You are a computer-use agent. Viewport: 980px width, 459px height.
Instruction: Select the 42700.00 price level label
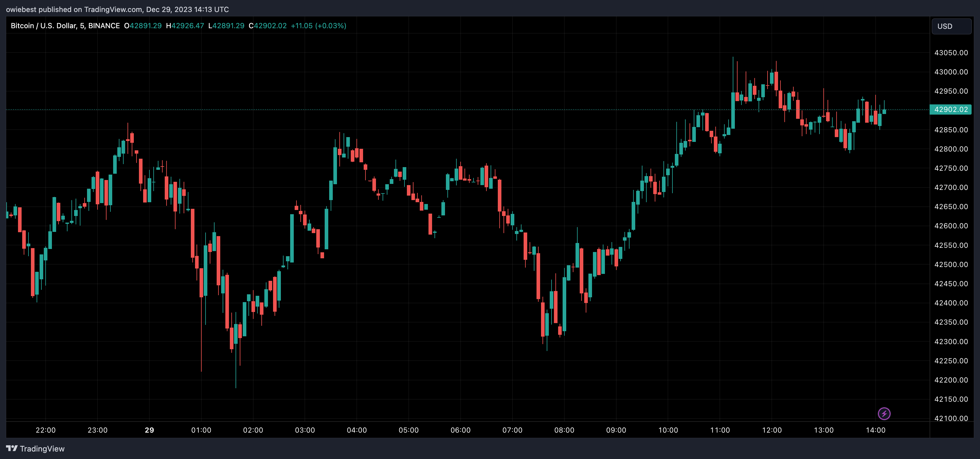pos(951,187)
